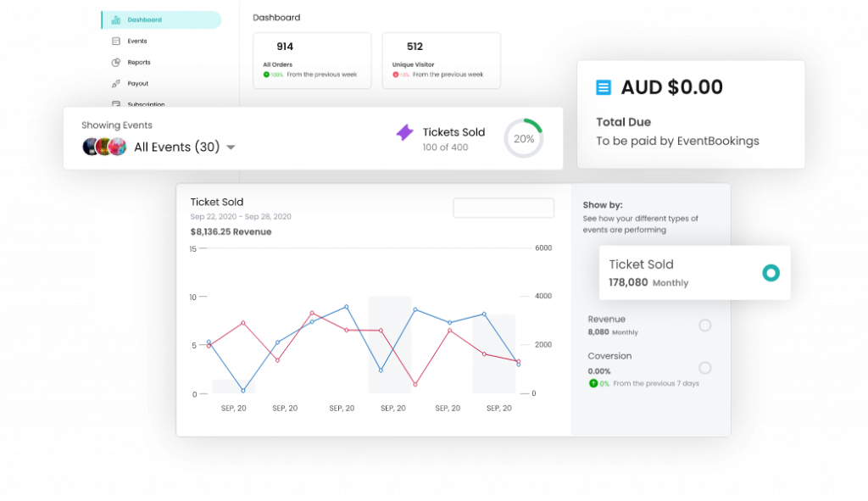Click the purple Tickets Sold lightning icon

pyautogui.click(x=405, y=133)
